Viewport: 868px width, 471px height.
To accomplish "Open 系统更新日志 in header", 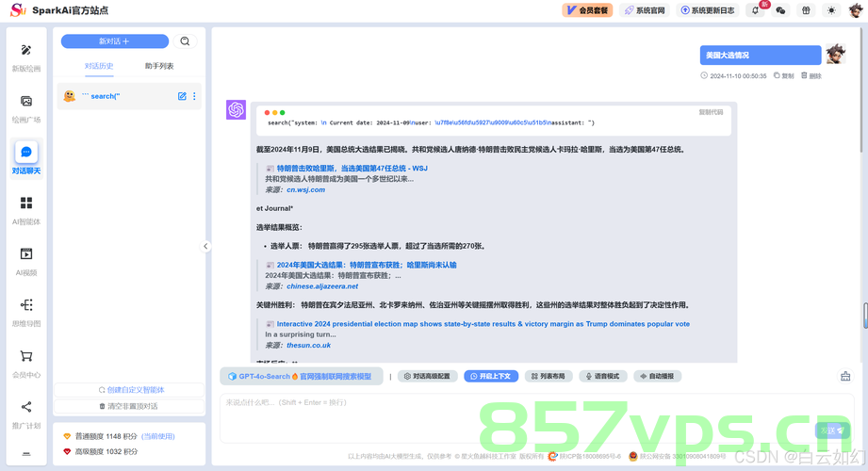I will click(708, 10).
